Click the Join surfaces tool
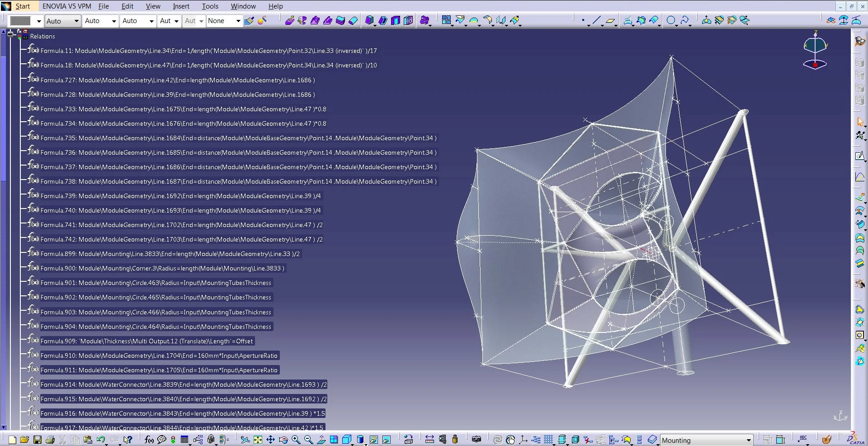The height and width of the screenshot is (446, 868). [x=446, y=20]
